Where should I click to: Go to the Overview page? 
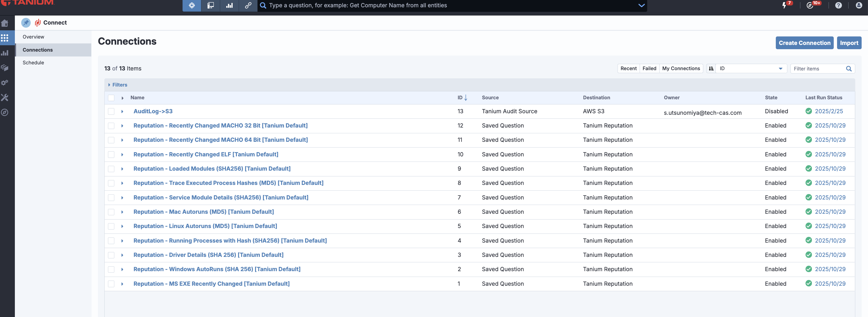(x=33, y=37)
